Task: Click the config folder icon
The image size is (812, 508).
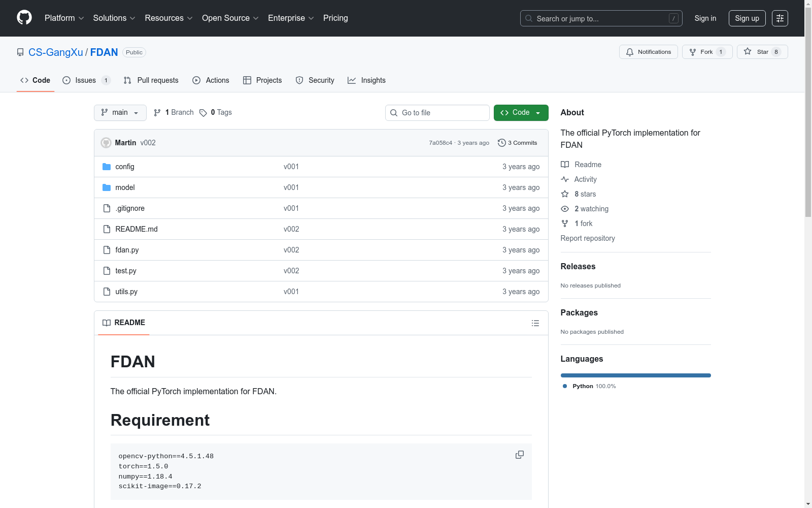Action: 107,167
